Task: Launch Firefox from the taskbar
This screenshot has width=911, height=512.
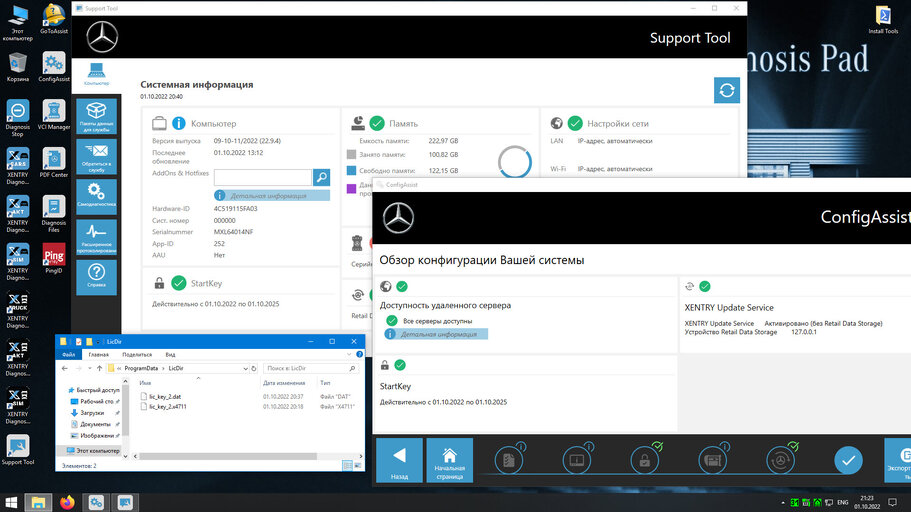Action: pos(67,502)
